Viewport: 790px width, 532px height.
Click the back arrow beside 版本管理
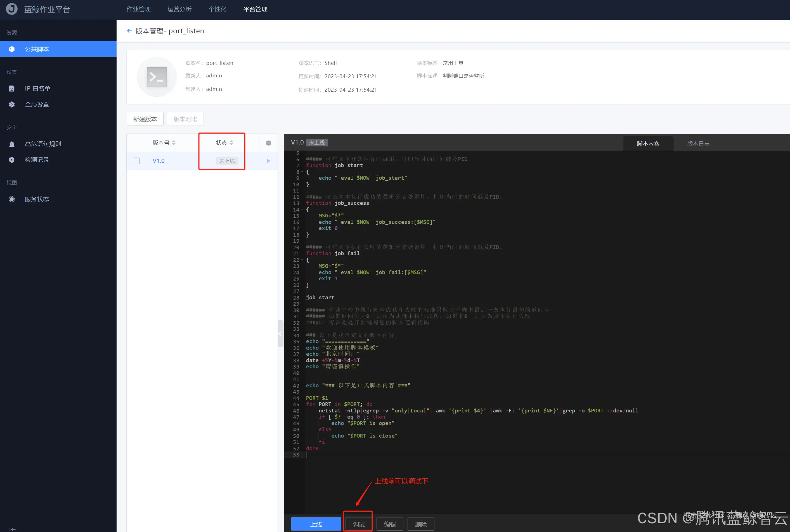coord(129,31)
